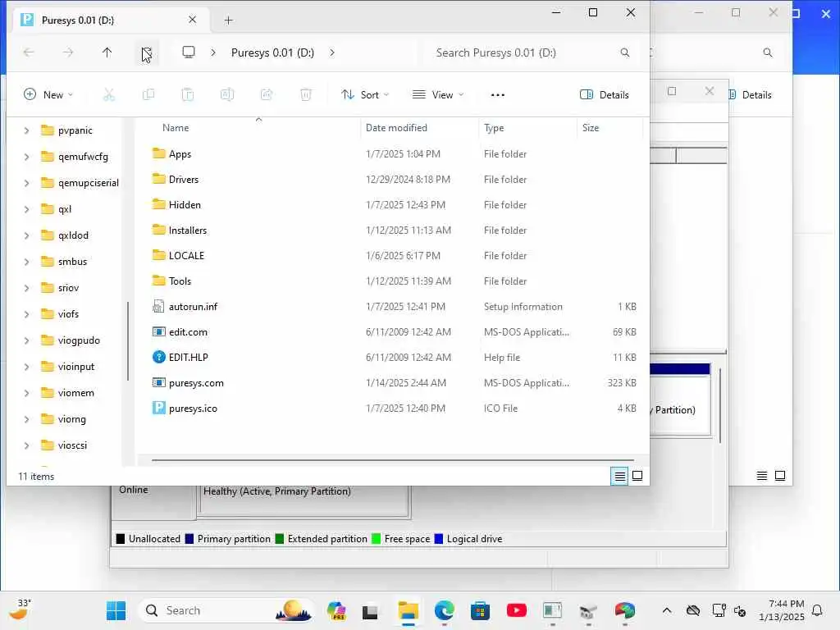Close the Puresys 0.01 (D:) tab

pos(192,20)
